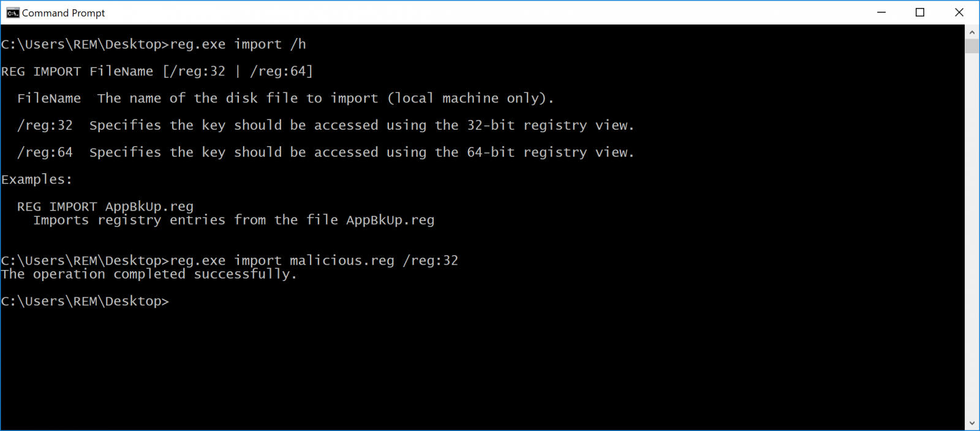Maximize the Command Prompt window

point(920,12)
